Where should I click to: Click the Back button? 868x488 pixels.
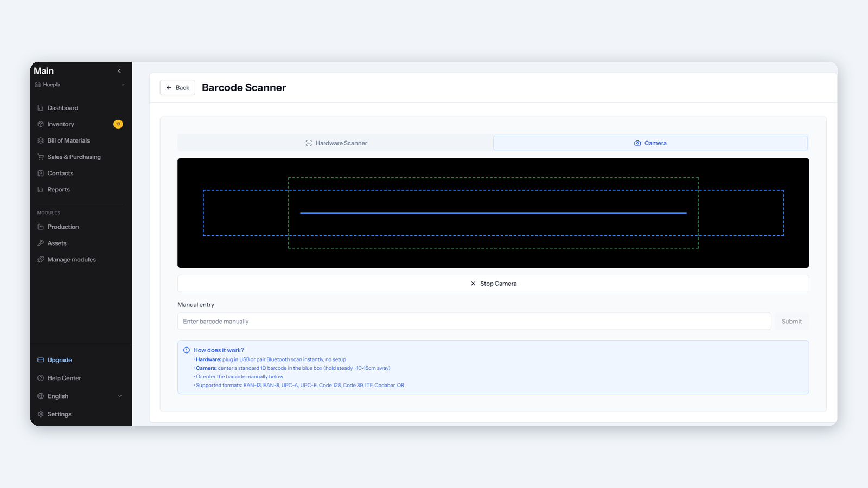coord(177,88)
